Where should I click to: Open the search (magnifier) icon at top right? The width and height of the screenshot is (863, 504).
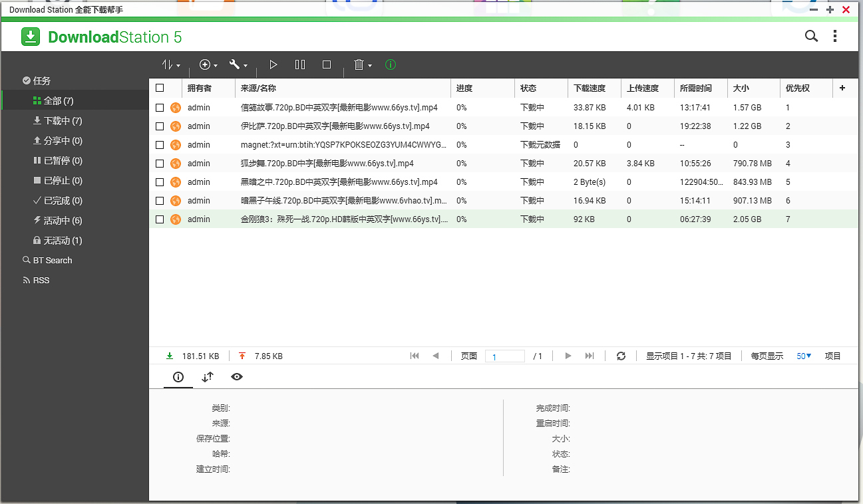tap(811, 37)
